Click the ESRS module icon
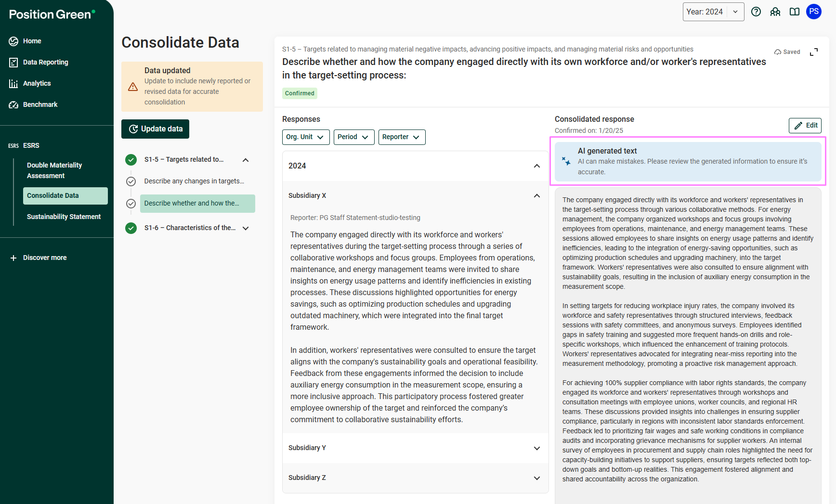Screen dimensions: 836x504 13,146
